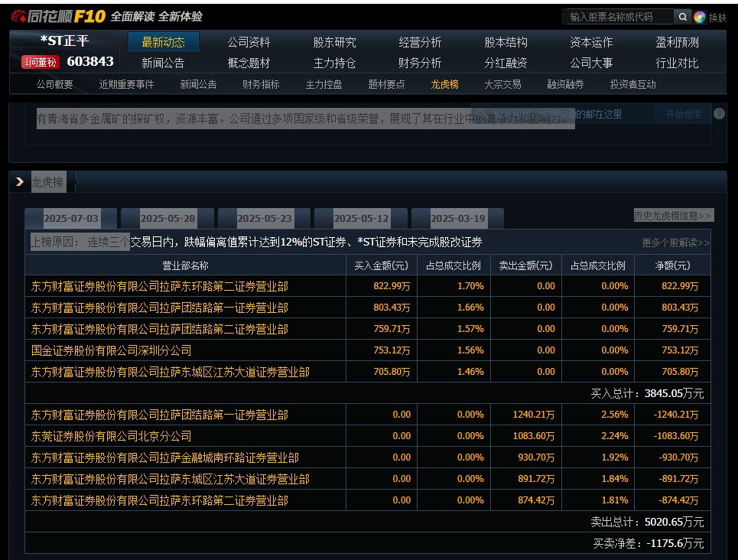Open the 公司资料 menu
Image resolution: width=738 pixels, height=560 pixels.
pyautogui.click(x=249, y=42)
